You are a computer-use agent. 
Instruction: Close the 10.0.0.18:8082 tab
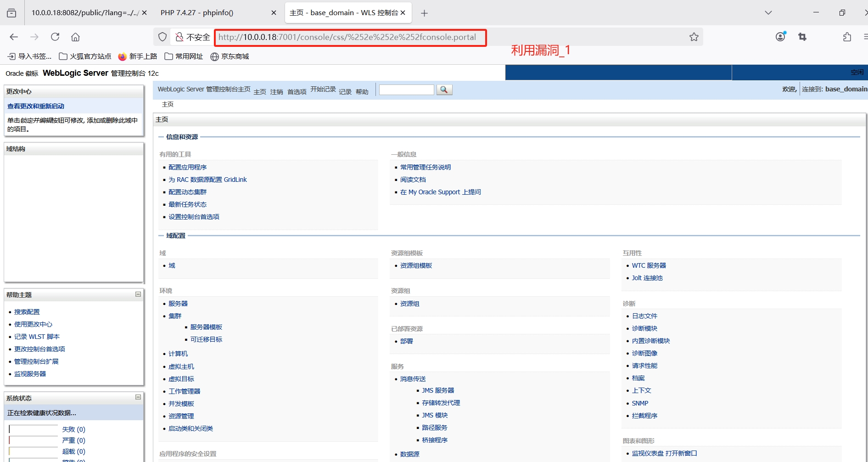click(145, 13)
